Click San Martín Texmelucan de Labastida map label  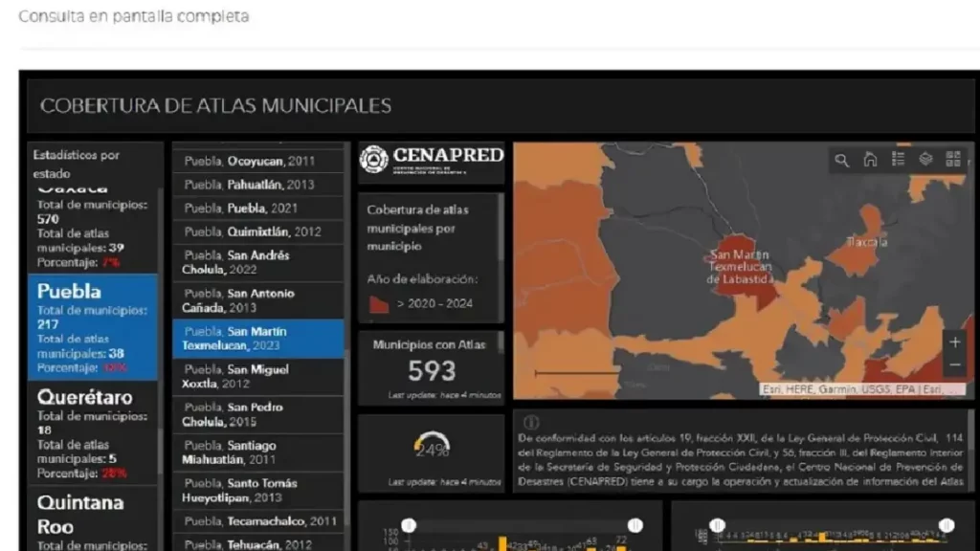click(740, 267)
